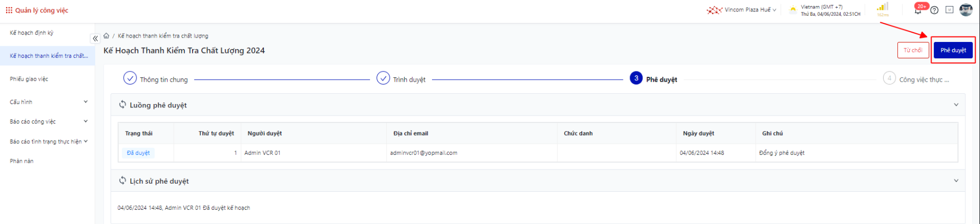Viewport: 980px width, 224px height.
Task: Click the weather sun icon
Action: click(793, 10)
